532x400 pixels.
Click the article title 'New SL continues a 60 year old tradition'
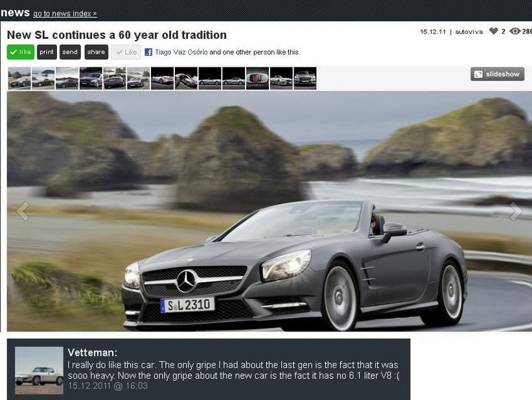click(117, 35)
